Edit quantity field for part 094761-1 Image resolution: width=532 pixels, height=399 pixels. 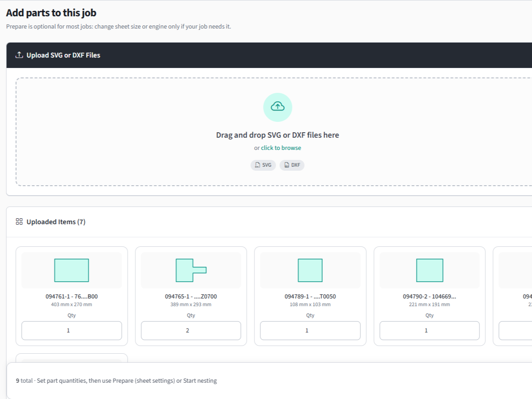(x=72, y=331)
